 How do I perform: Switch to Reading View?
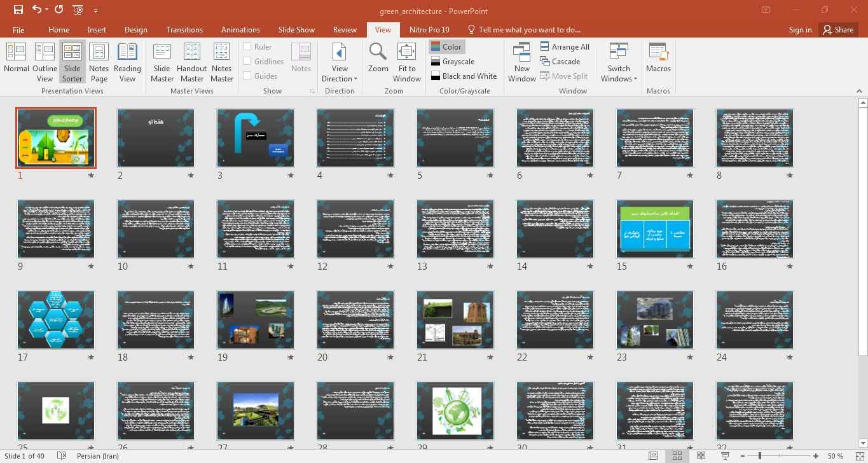(127, 61)
